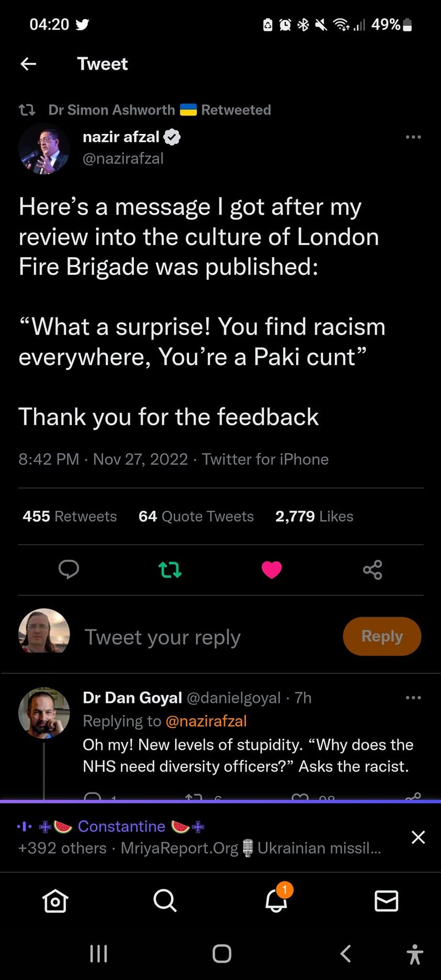Open the comment reply bubble icon
Viewport: 441px width, 980px height.
69,569
